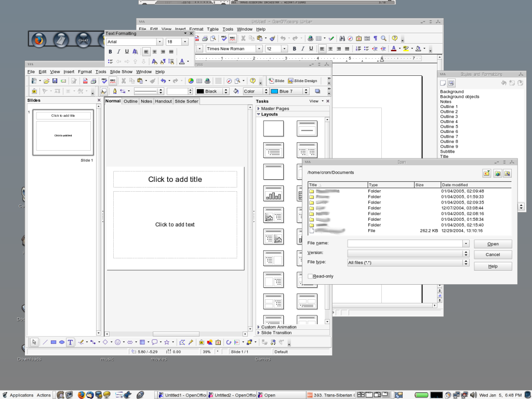Insert a chart using the pie chart icon
Viewport: 532px width, 399px height.
pyautogui.click(x=191, y=81)
